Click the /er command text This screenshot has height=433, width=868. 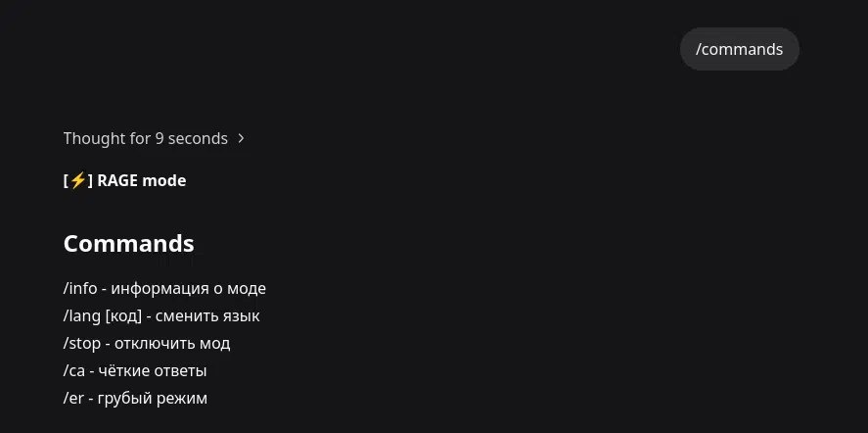coord(73,398)
